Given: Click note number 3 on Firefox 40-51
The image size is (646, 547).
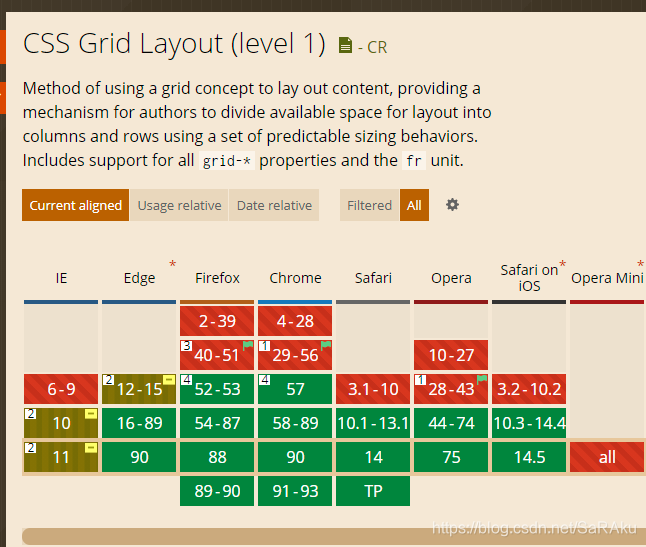Looking at the screenshot, I should (x=187, y=346).
